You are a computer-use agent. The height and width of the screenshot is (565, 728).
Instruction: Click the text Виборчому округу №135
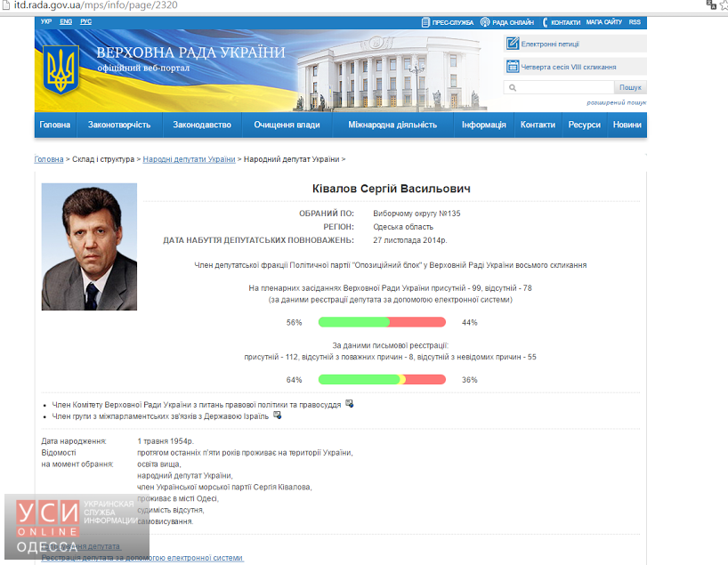tap(417, 214)
